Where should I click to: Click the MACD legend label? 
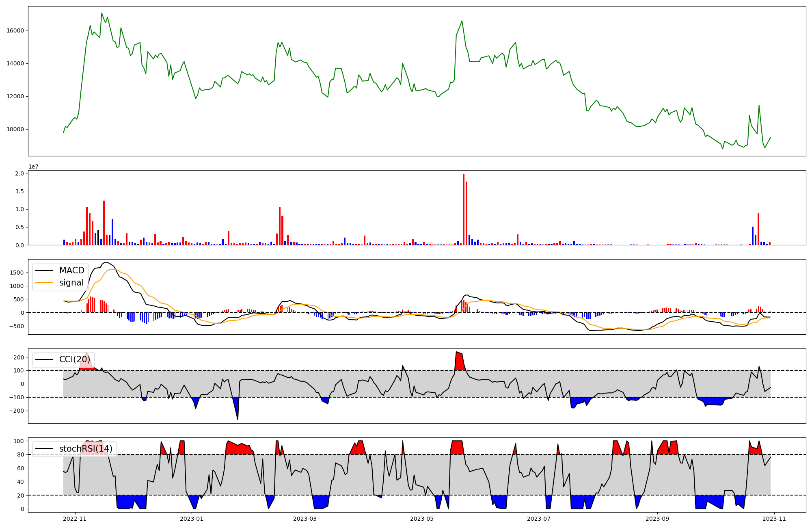click(71, 270)
